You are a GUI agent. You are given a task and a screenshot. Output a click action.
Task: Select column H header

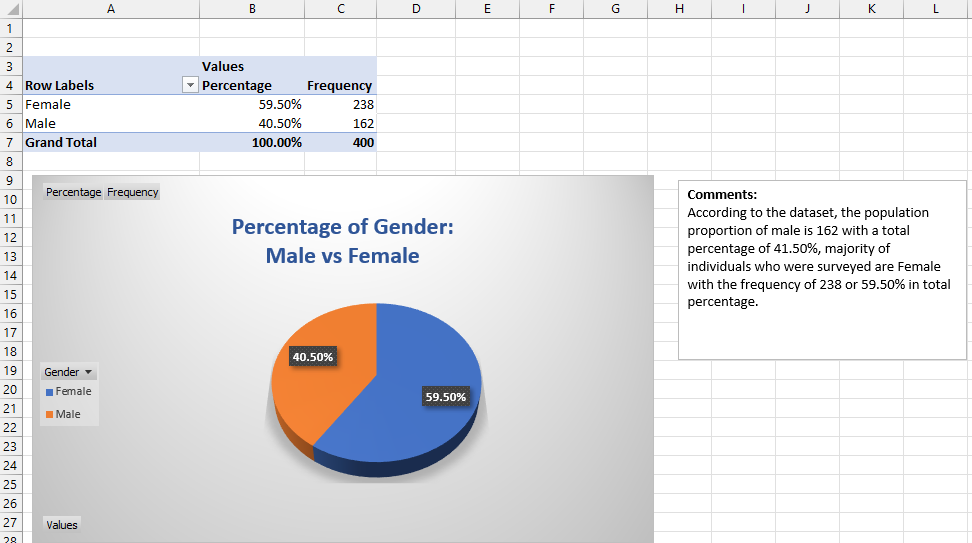(679, 9)
